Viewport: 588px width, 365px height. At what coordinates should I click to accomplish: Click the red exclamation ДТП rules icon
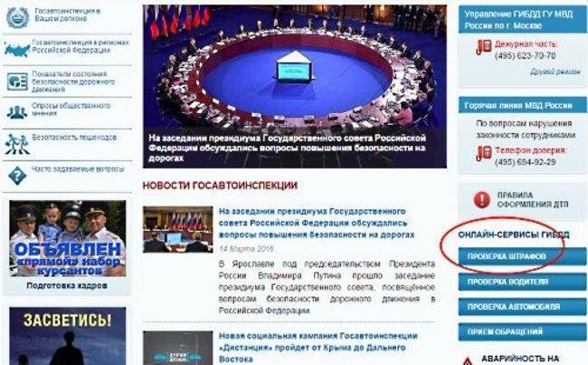tap(482, 199)
